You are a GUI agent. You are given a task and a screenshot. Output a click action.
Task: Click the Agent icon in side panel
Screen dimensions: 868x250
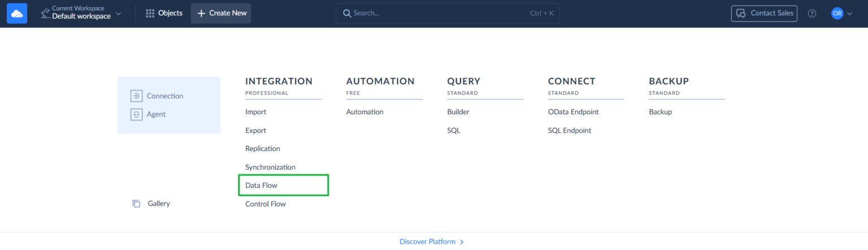coord(136,114)
